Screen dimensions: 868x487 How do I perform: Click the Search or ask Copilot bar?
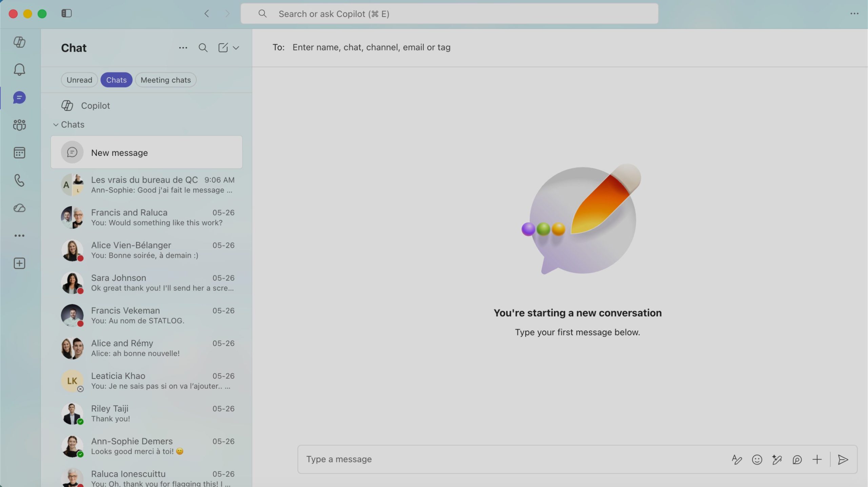coord(449,14)
